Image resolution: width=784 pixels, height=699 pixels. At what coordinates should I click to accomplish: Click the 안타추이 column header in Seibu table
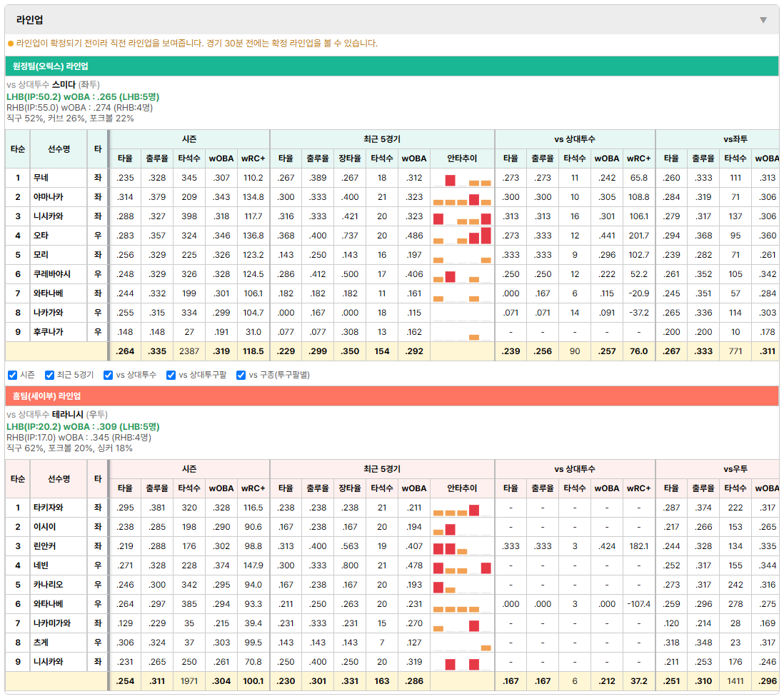462,488
